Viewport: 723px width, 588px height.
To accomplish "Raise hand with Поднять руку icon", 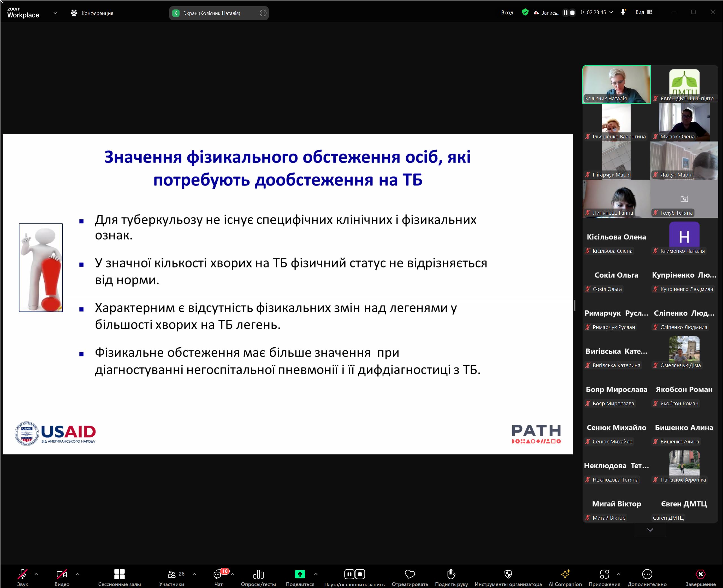I will tap(451, 574).
